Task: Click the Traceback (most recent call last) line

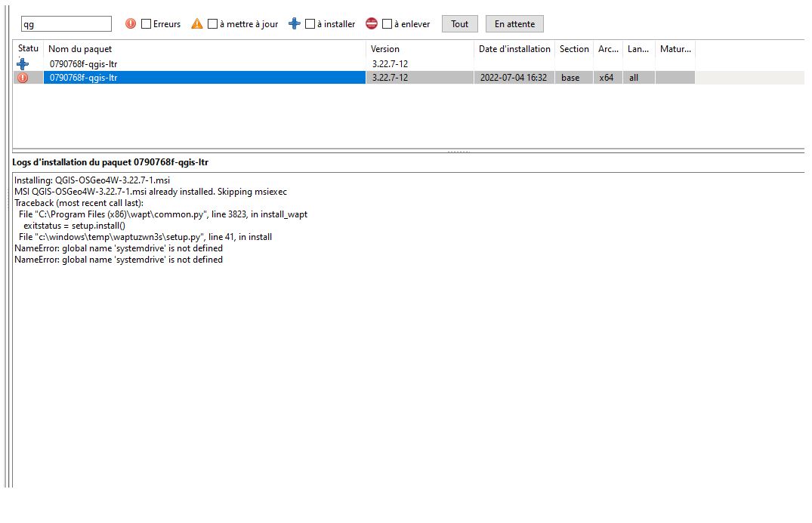Action: (79, 203)
